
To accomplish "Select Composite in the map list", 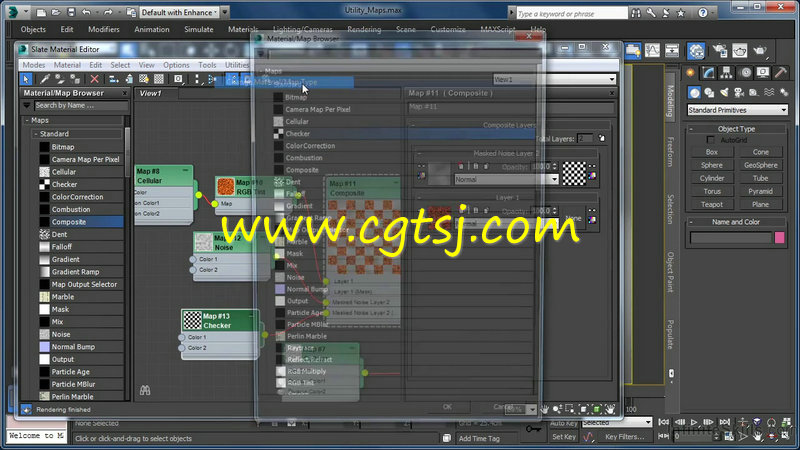I will pos(81,222).
